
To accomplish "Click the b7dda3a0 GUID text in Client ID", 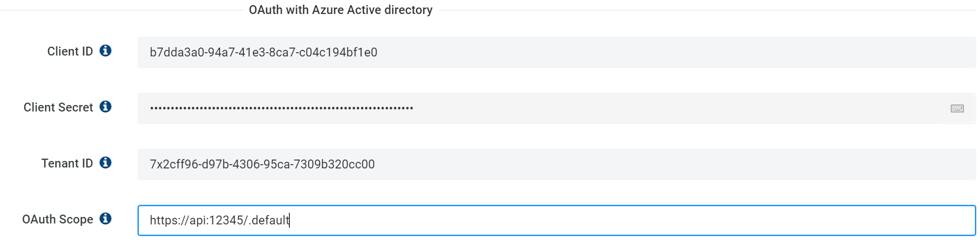I will click(x=263, y=52).
